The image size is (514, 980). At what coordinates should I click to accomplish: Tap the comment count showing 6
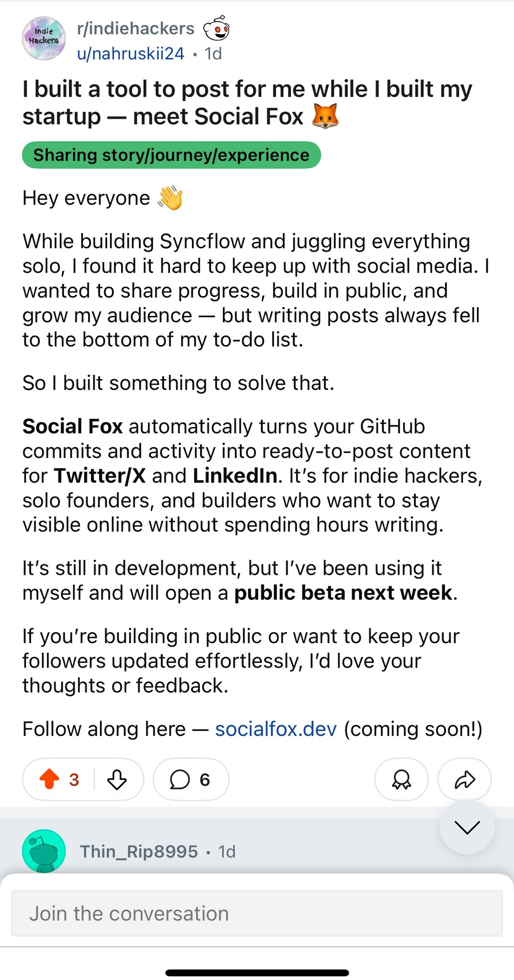(205, 780)
